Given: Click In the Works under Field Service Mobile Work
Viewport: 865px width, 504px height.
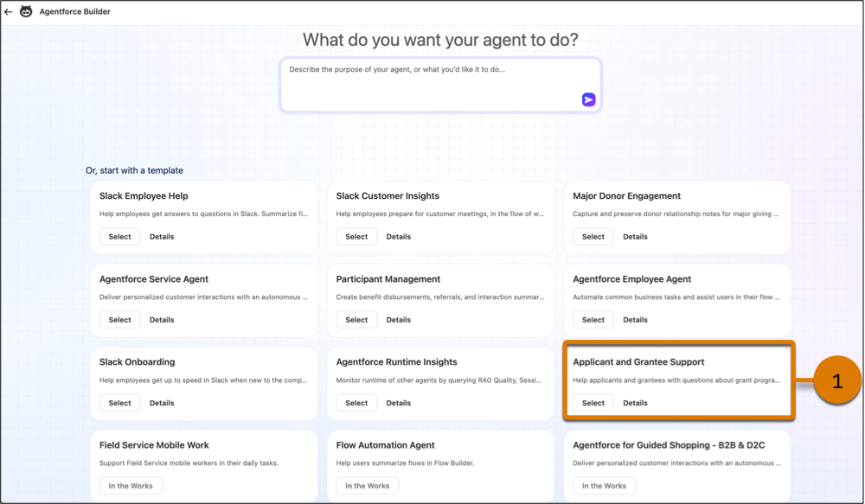Looking at the screenshot, I should point(131,486).
